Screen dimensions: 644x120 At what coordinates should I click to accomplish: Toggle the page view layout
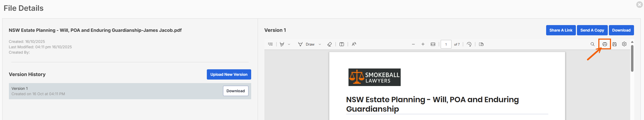coord(481,44)
